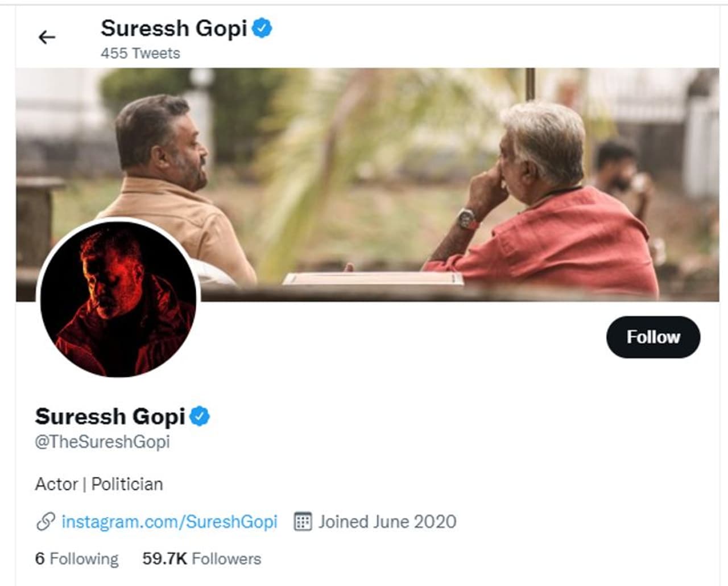Screen dimensions: 728x586
Task: View the 59.7K Followers list
Action: point(201,559)
